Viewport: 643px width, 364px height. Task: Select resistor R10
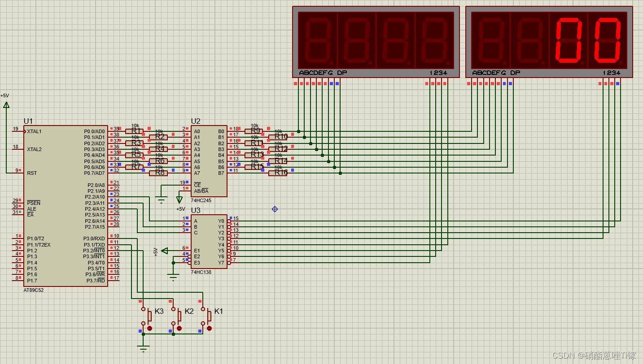[278, 137]
